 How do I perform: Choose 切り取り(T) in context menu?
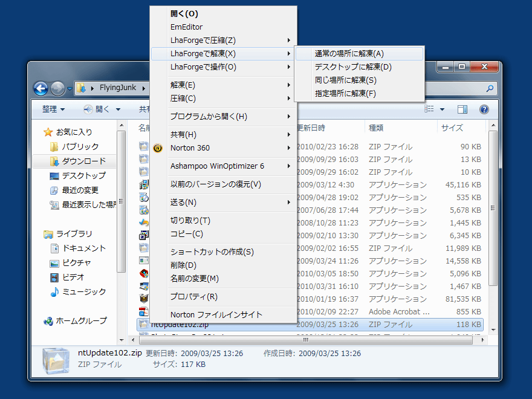coord(224,221)
